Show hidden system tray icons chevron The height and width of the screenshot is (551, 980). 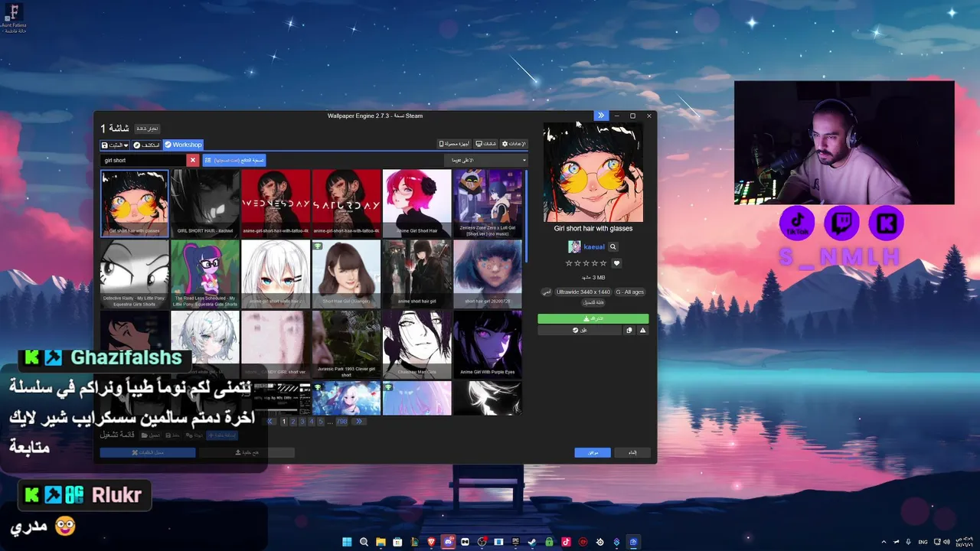point(884,542)
